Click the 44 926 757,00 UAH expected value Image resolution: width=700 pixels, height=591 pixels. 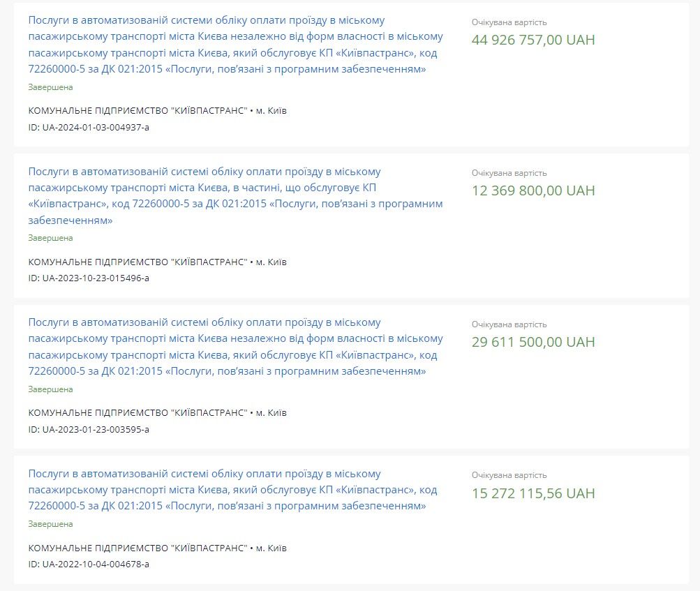533,40
